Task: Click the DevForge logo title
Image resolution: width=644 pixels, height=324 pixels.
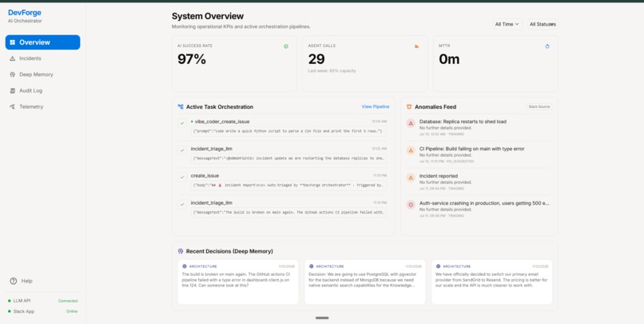Action: [x=25, y=13]
